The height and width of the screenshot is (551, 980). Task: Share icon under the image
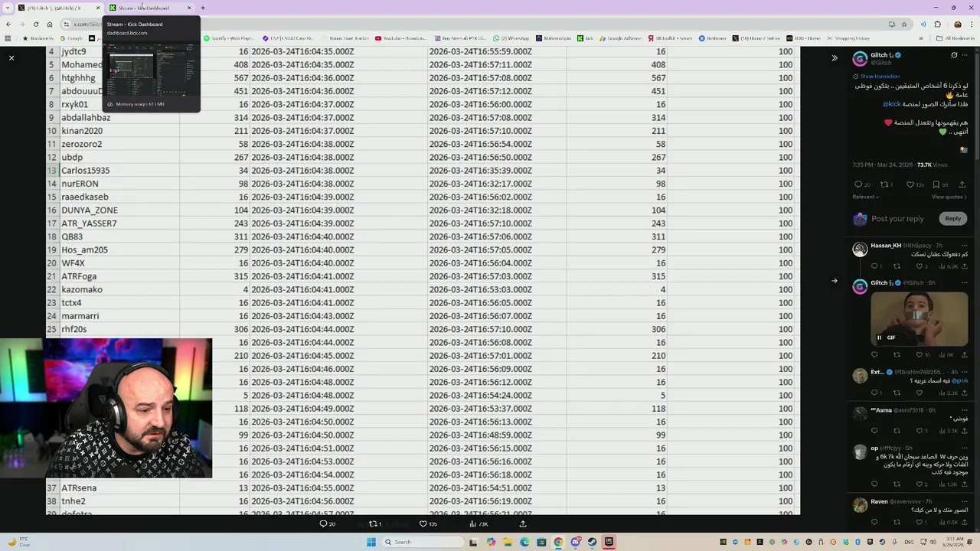[x=523, y=523]
